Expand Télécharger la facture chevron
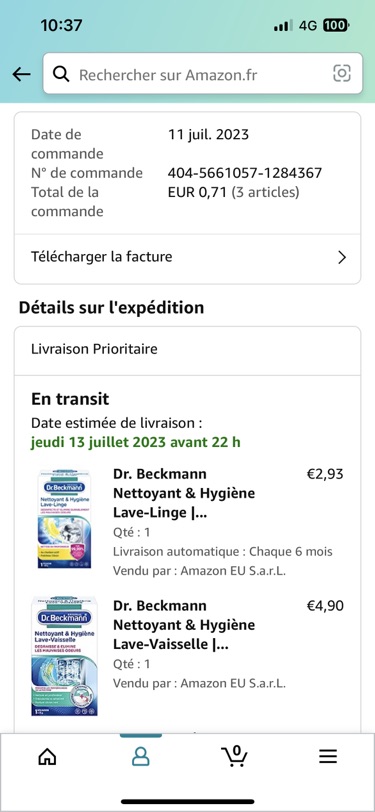Viewport: 375px width, 812px height. pyautogui.click(x=342, y=257)
